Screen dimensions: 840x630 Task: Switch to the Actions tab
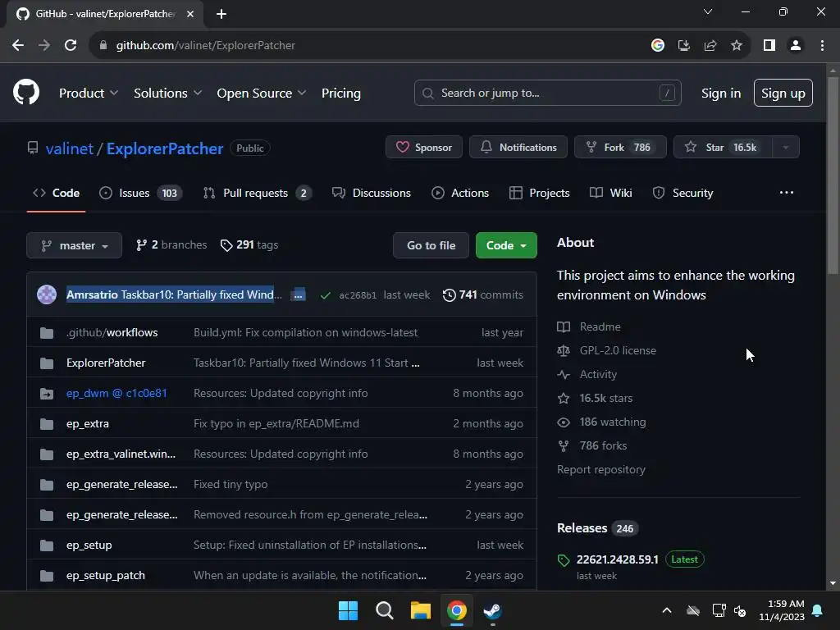[x=460, y=193]
